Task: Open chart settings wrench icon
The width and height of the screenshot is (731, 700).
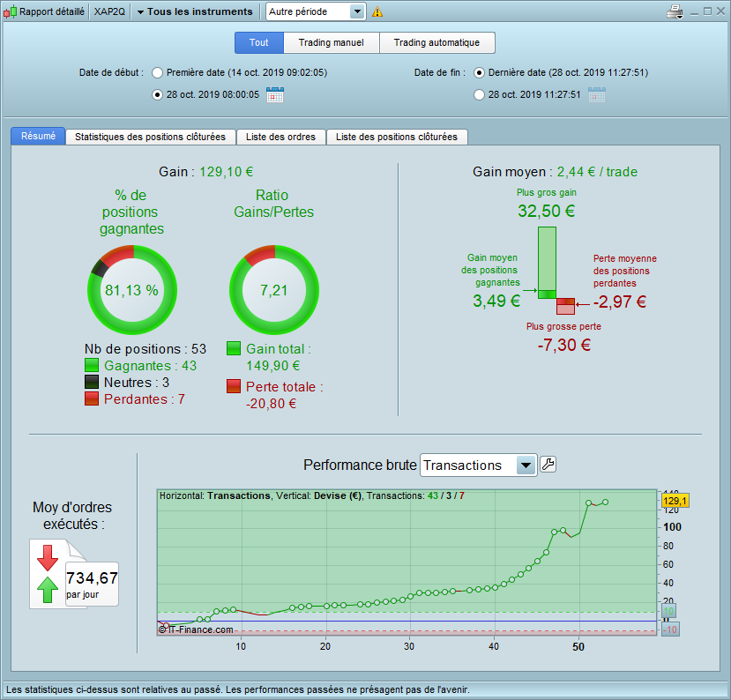Action: pyautogui.click(x=548, y=465)
